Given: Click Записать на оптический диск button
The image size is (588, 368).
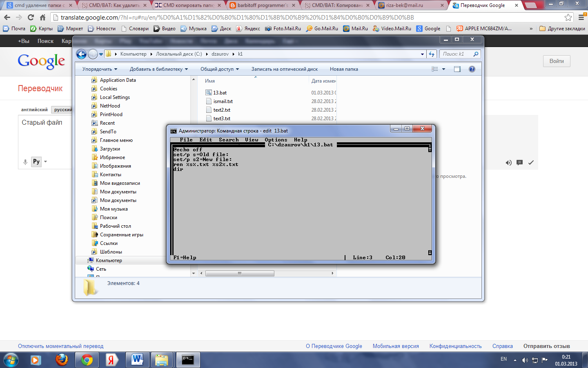Looking at the screenshot, I should click(x=285, y=69).
